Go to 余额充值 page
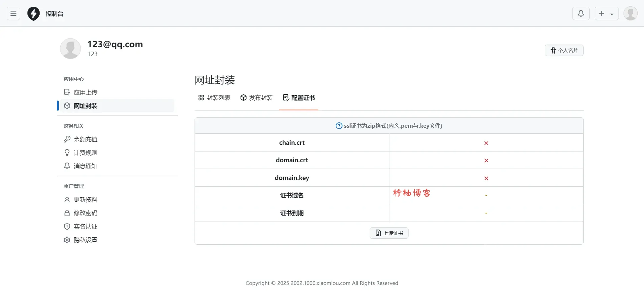The height and width of the screenshot is (307, 644). 85,139
